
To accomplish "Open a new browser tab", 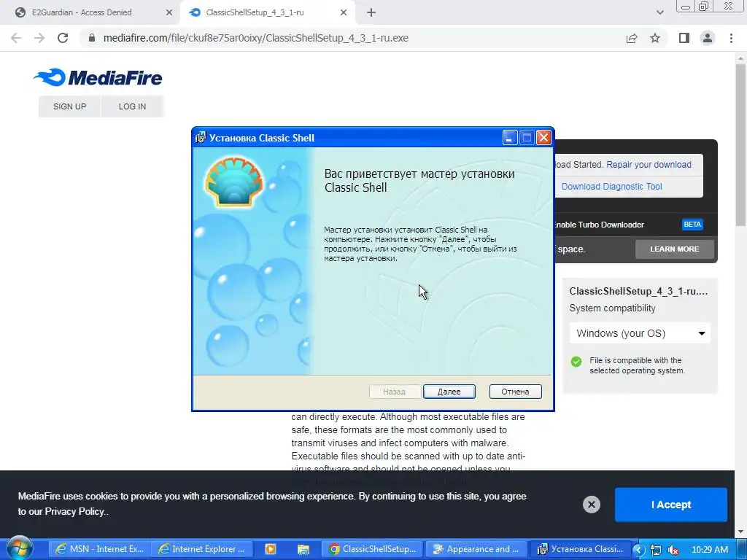I will [371, 13].
